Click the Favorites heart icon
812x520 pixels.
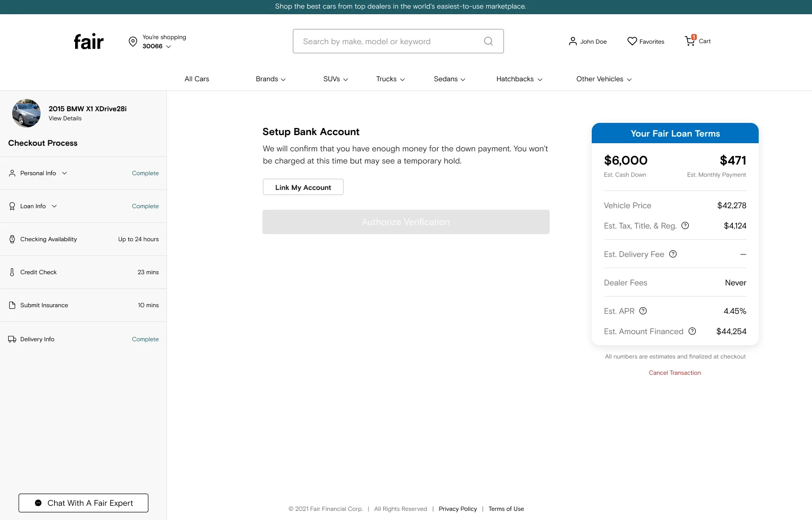pos(632,41)
